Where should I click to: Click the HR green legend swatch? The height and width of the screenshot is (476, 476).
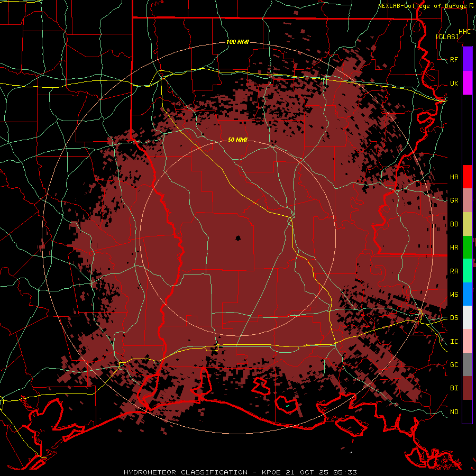click(x=467, y=247)
